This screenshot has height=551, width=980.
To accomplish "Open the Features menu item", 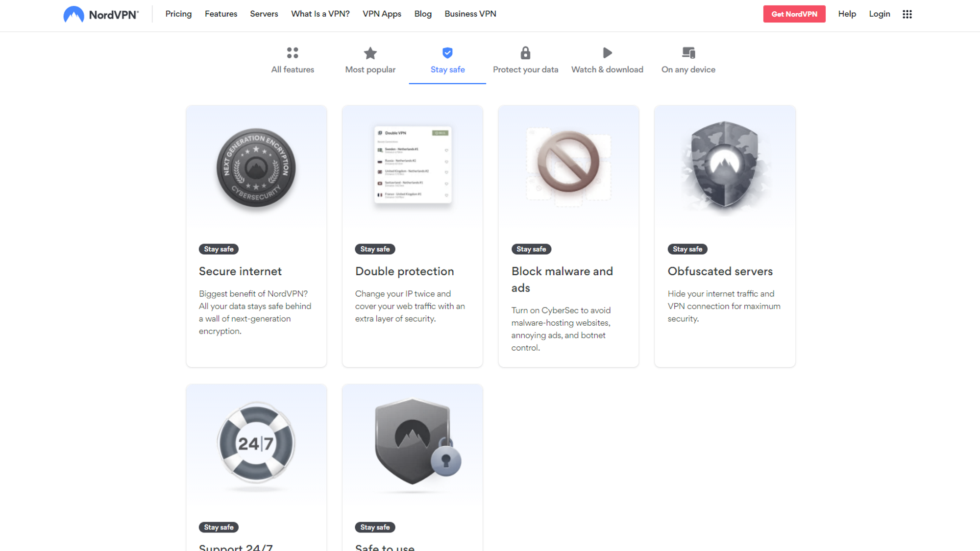I will click(221, 14).
